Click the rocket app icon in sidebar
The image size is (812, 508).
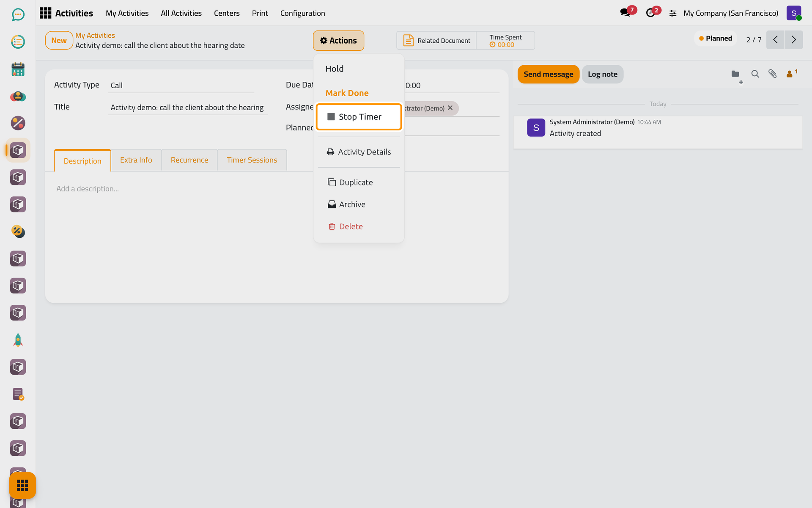coord(18,340)
